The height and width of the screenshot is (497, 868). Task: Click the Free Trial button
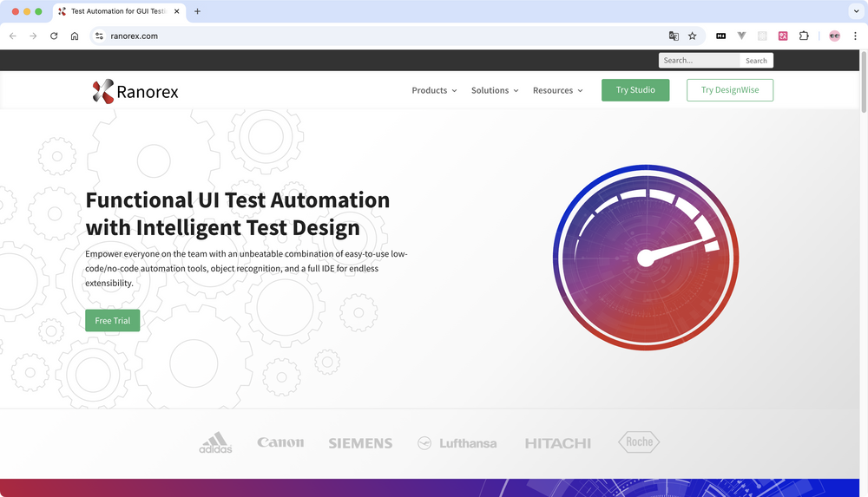point(112,320)
